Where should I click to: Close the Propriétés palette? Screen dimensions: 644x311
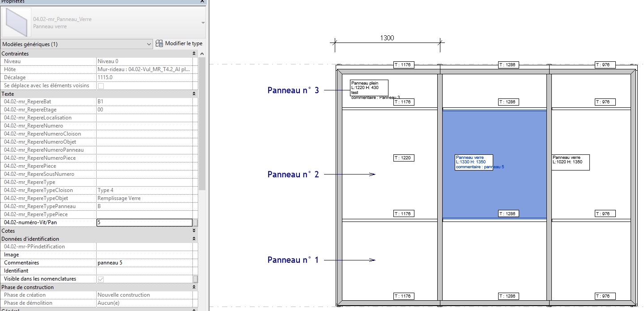click(203, 2)
